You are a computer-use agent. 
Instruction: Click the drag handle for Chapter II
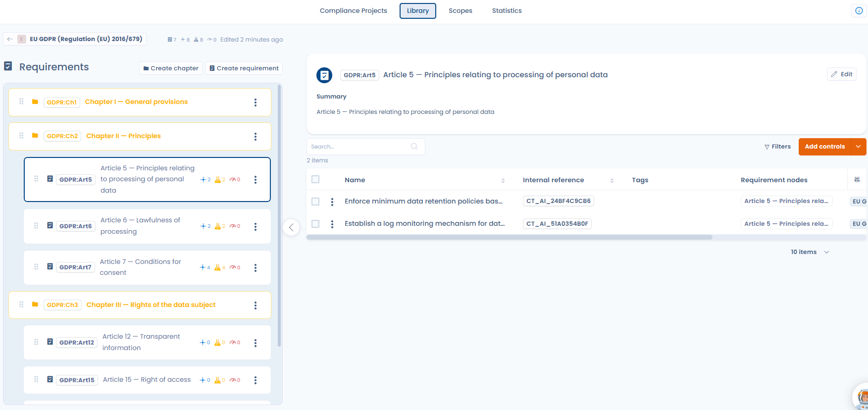[x=21, y=136]
